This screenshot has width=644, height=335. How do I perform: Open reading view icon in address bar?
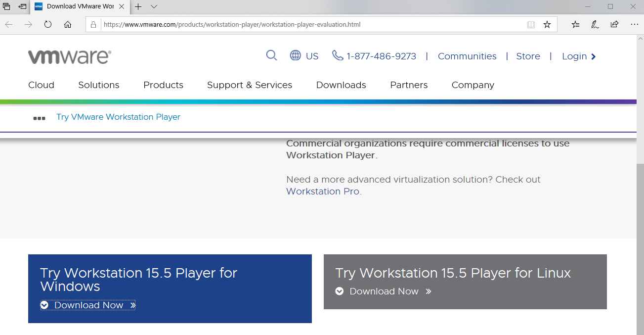point(531,24)
